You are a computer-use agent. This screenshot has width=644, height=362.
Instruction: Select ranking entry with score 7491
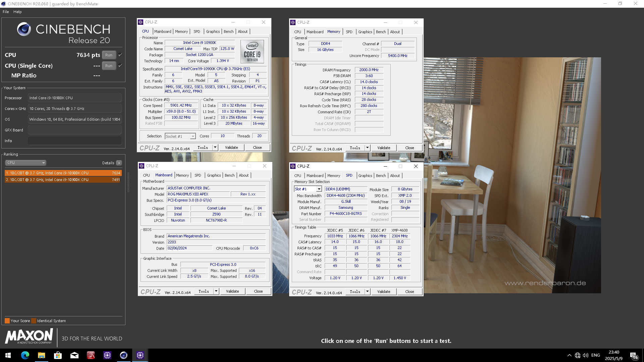[63, 180]
